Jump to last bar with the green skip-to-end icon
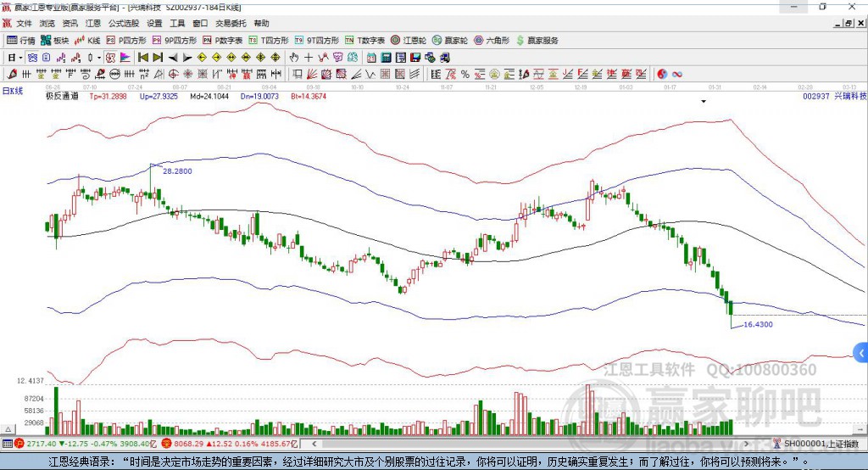The image size is (868, 470). (158, 58)
